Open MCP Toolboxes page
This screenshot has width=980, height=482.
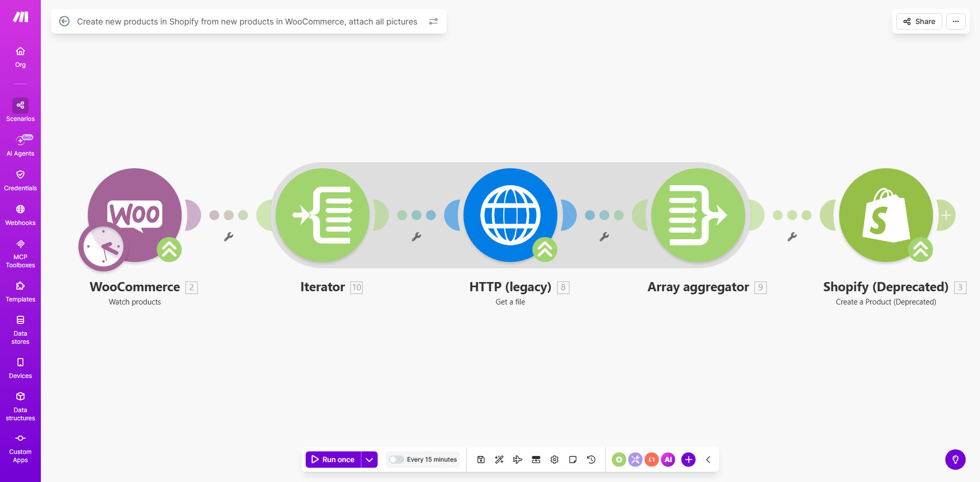[20, 253]
